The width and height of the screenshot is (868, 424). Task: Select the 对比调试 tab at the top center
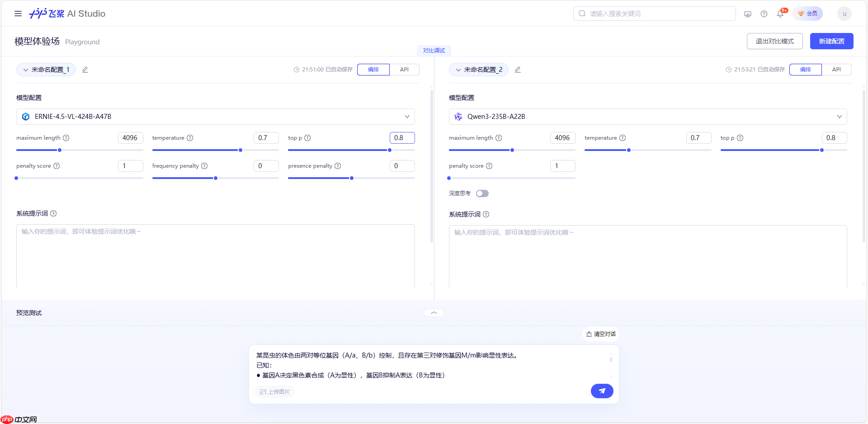(433, 50)
